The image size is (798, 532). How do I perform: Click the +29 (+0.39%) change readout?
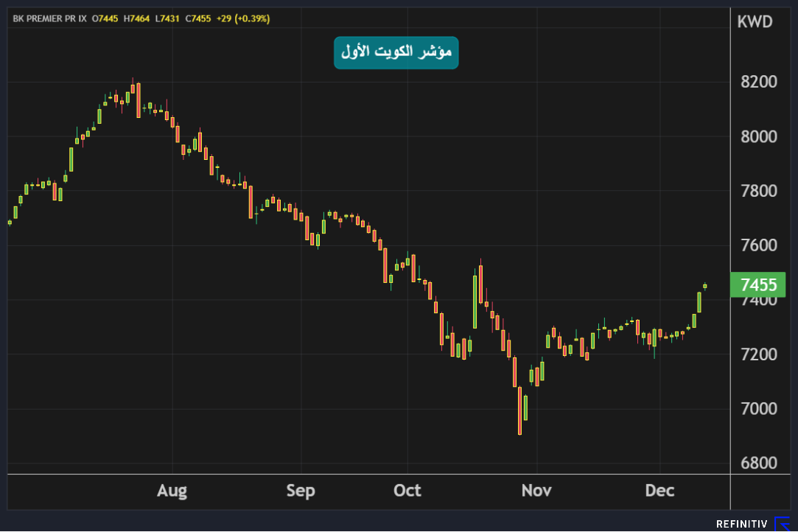[242, 18]
